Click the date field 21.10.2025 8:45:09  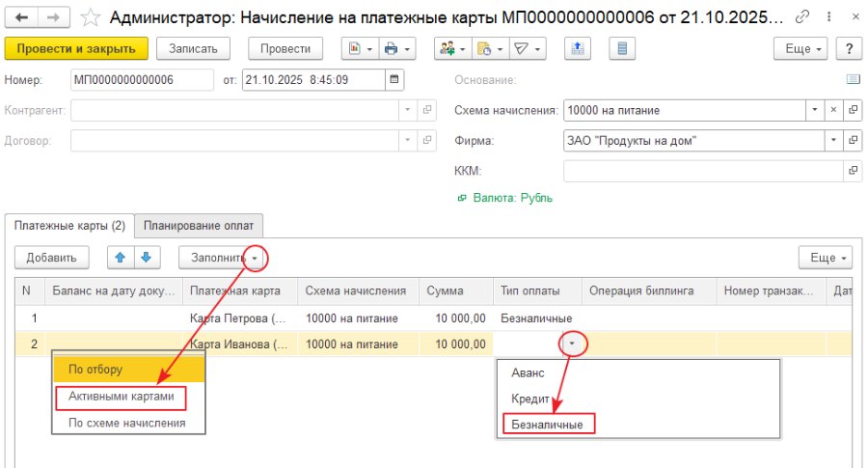coord(313,80)
